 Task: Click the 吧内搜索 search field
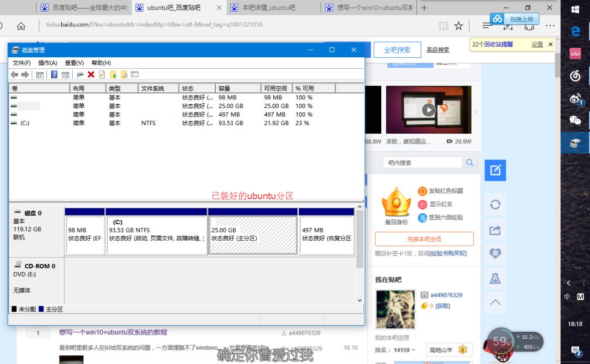pyautogui.click(x=422, y=163)
